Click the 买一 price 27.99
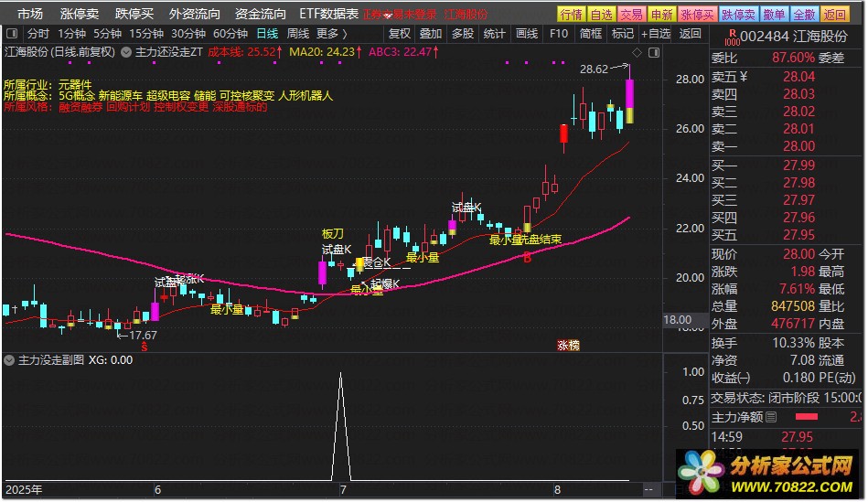This screenshot has width=868, height=502. pos(798,166)
